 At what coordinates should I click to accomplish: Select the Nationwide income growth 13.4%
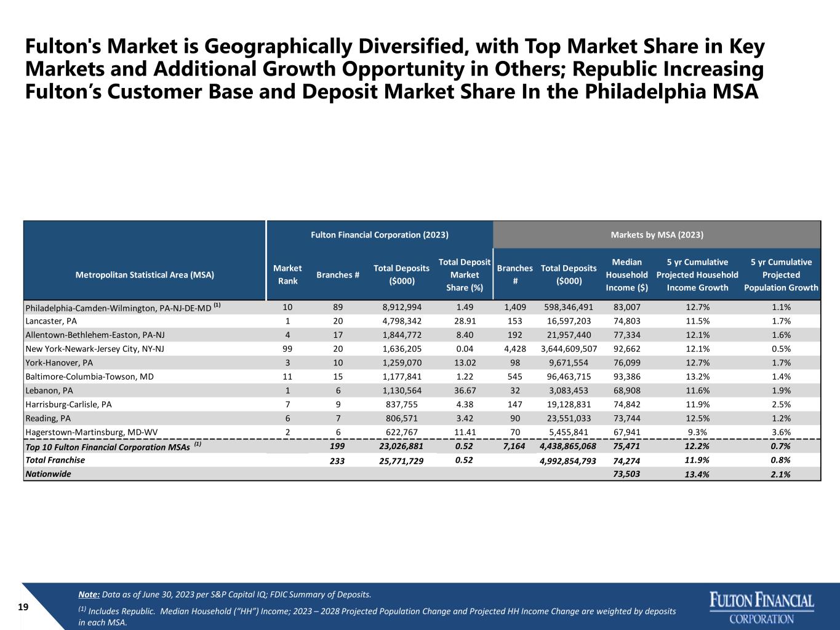(x=697, y=474)
